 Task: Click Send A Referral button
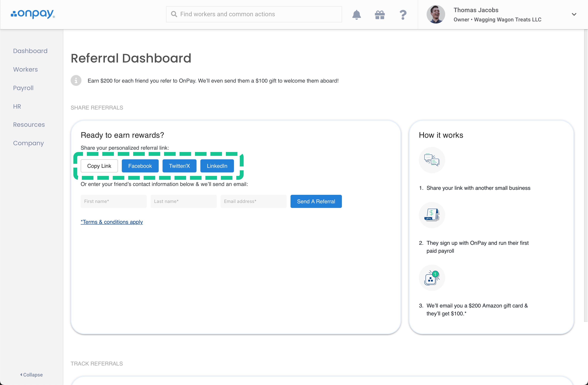coord(316,201)
